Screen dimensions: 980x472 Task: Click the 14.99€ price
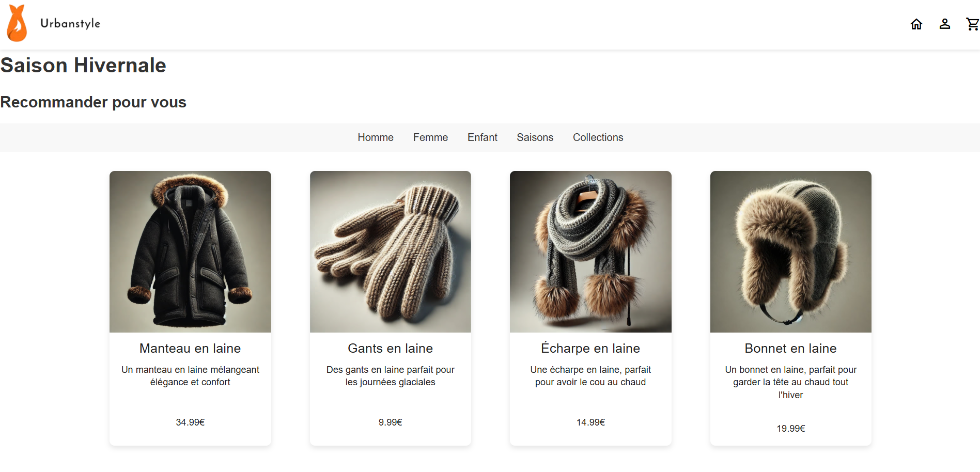590,422
